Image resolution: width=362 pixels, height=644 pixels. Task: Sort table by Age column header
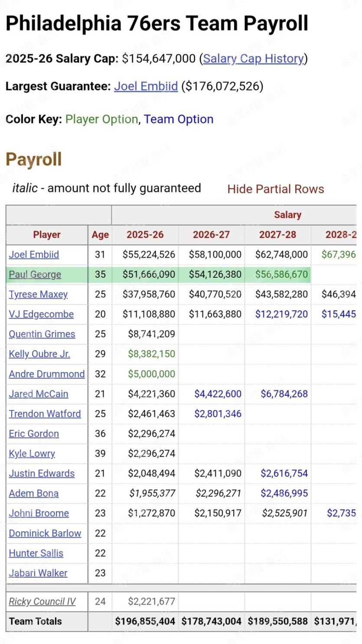click(x=100, y=235)
